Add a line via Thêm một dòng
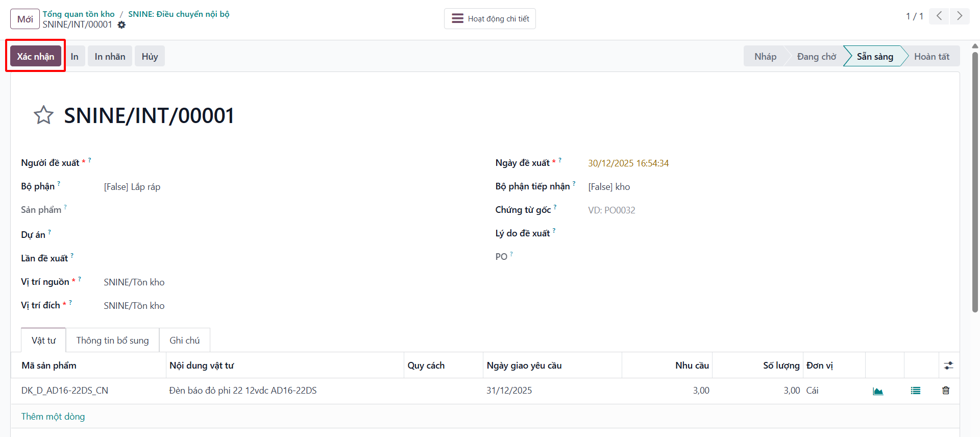The width and height of the screenshot is (980, 437). tap(53, 417)
